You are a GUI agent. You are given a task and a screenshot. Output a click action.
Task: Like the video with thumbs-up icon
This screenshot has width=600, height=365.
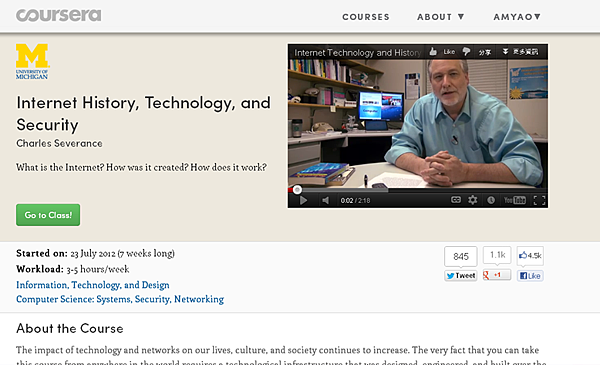click(x=433, y=51)
